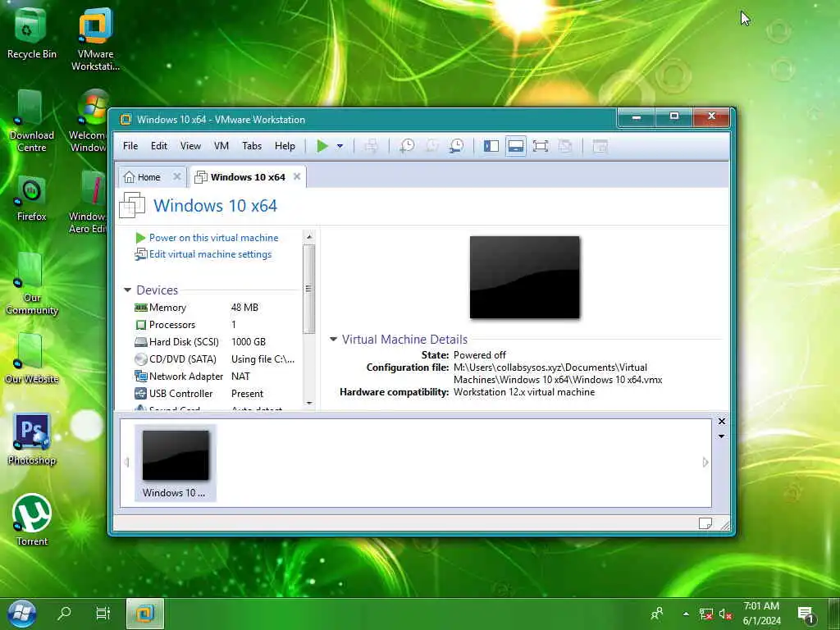Click the green Power On toolbar button
This screenshot has height=630, width=840.
tap(322, 146)
